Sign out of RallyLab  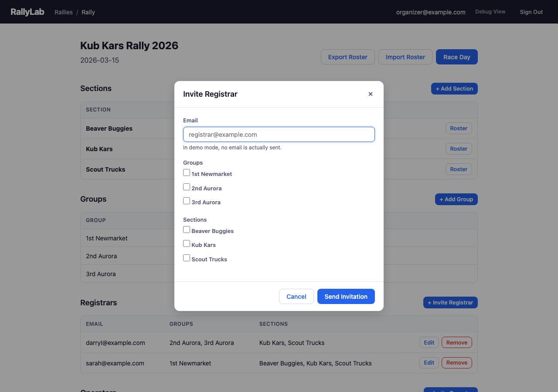(531, 12)
